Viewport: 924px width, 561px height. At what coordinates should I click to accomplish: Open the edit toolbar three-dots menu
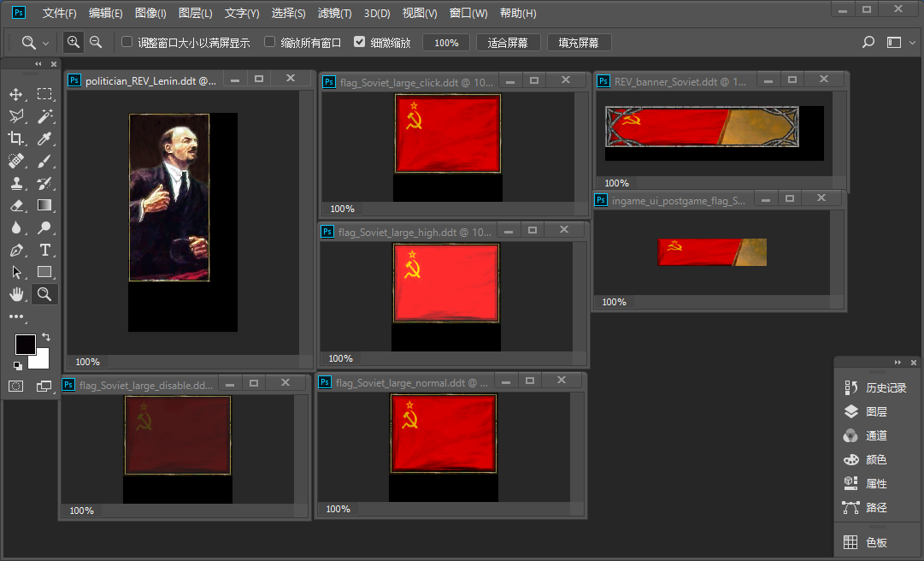pyautogui.click(x=16, y=316)
